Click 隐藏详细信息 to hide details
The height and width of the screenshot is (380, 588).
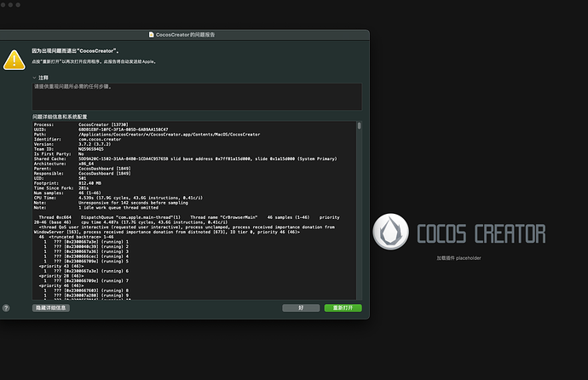[51, 308]
